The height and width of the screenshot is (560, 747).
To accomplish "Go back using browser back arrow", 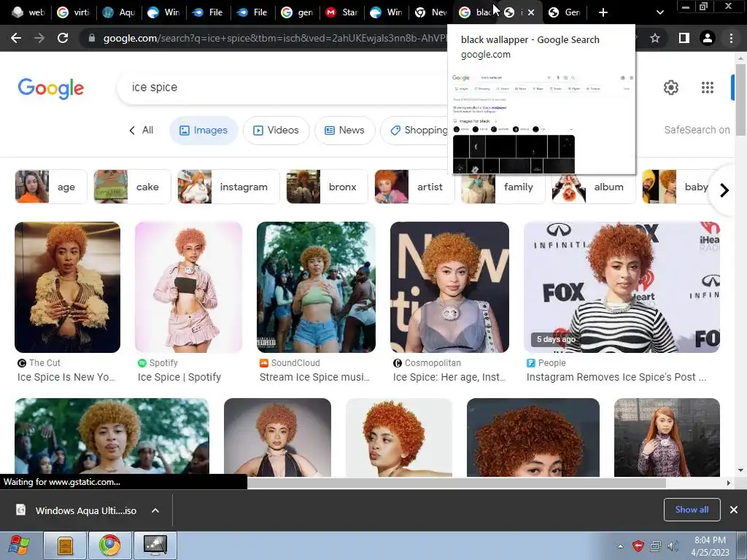I will 16,38.
